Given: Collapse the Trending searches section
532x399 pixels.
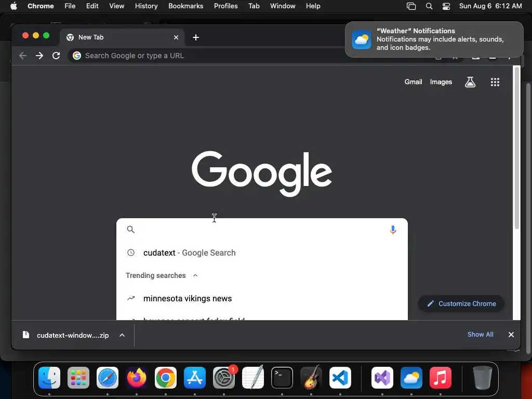Looking at the screenshot, I should [x=195, y=275].
